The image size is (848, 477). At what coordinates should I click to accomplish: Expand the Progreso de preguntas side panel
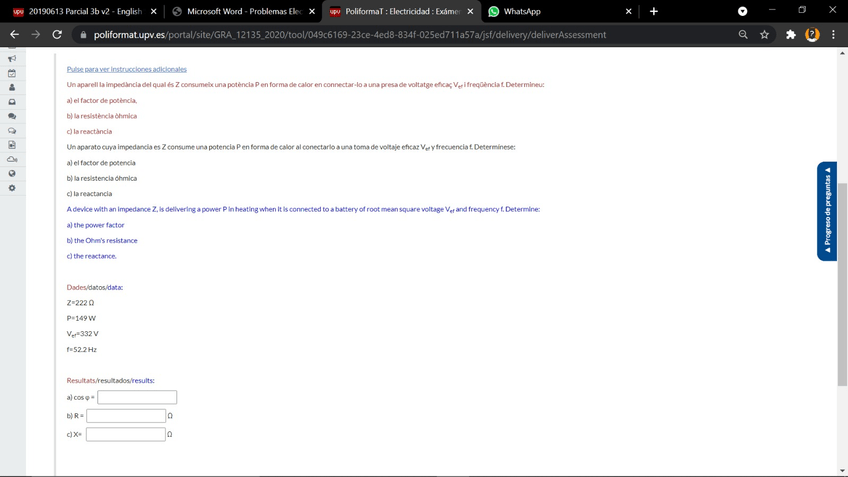point(827,211)
